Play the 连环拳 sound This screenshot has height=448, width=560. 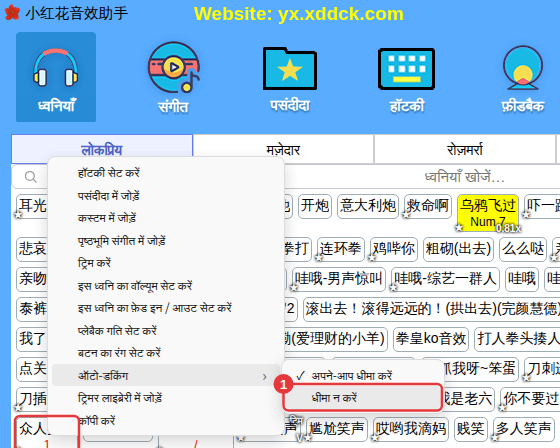click(x=340, y=249)
